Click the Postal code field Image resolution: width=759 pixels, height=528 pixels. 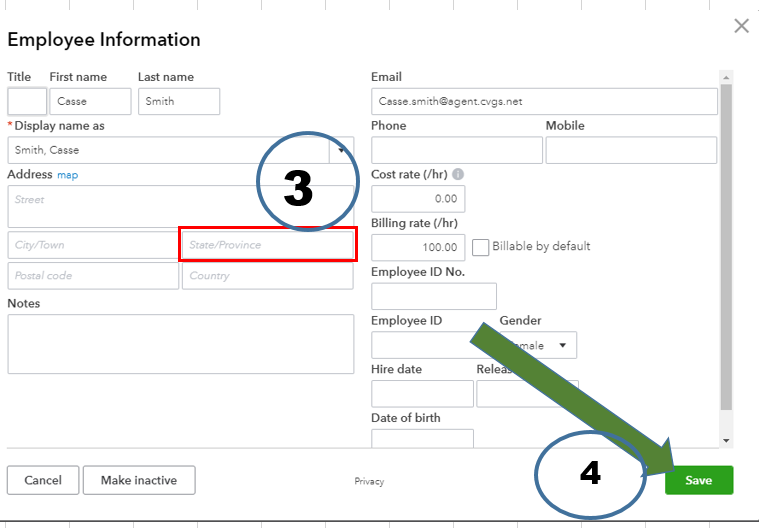point(93,276)
